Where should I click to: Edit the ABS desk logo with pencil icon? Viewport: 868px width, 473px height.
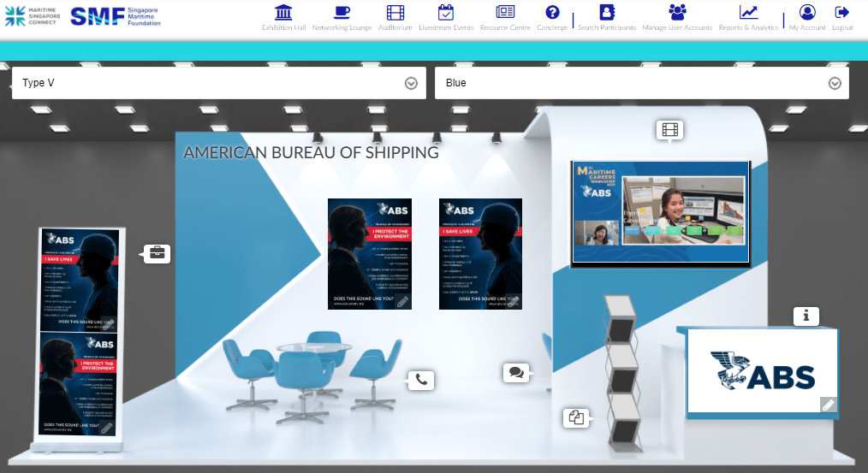(828, 405)
